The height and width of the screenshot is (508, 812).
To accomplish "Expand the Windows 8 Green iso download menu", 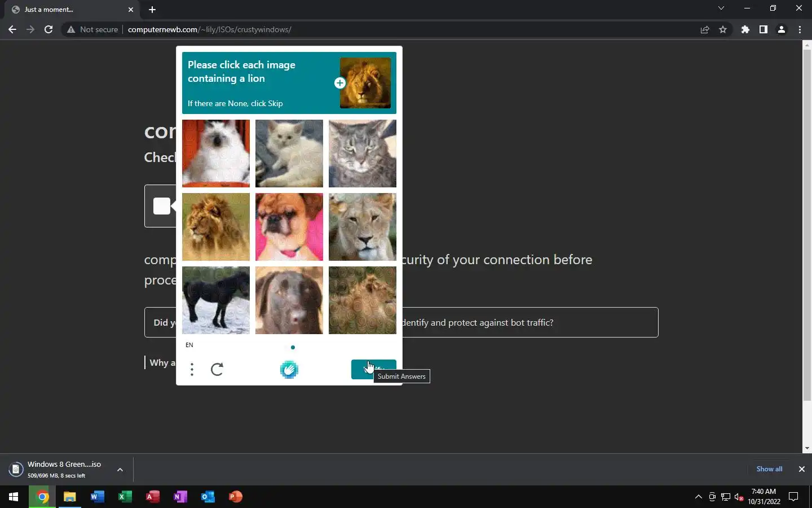I will 120,469.
